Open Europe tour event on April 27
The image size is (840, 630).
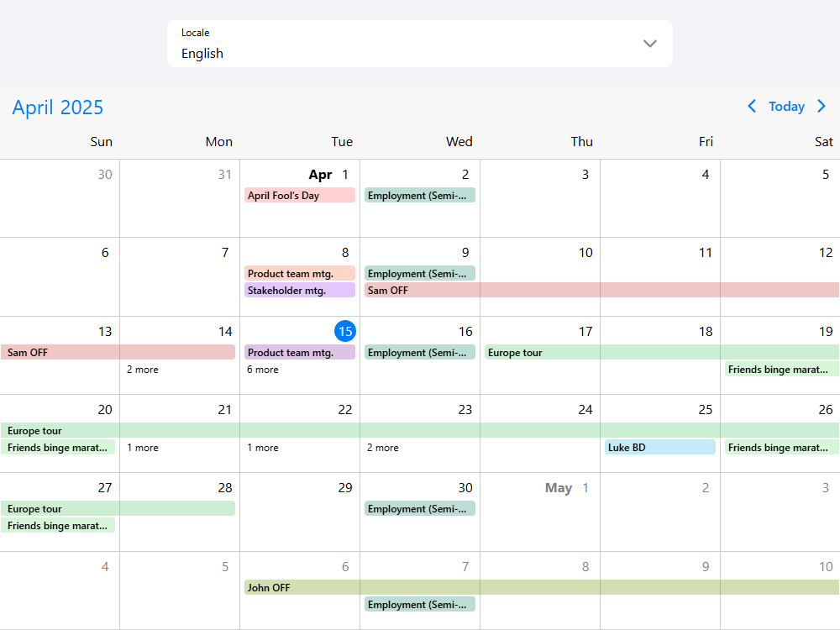(x=118, y=509)
